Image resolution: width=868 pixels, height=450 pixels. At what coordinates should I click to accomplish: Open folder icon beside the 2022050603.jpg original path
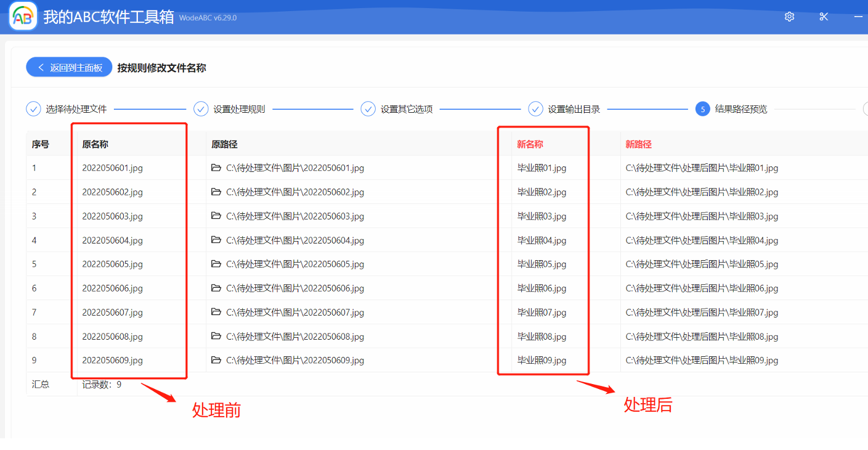[216, 216]
